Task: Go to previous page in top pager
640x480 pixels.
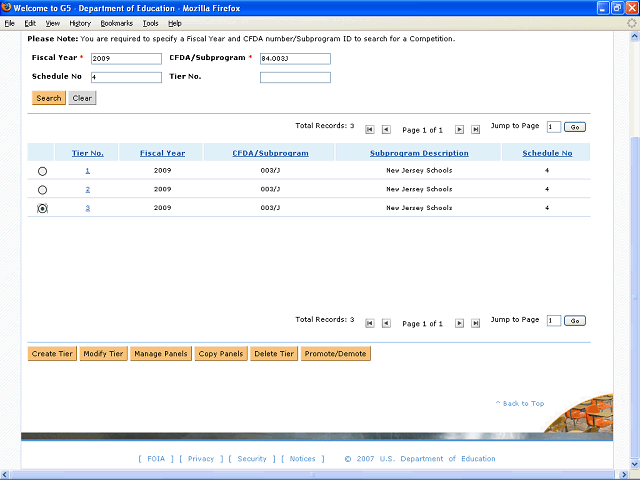Action: click(386, 129)
